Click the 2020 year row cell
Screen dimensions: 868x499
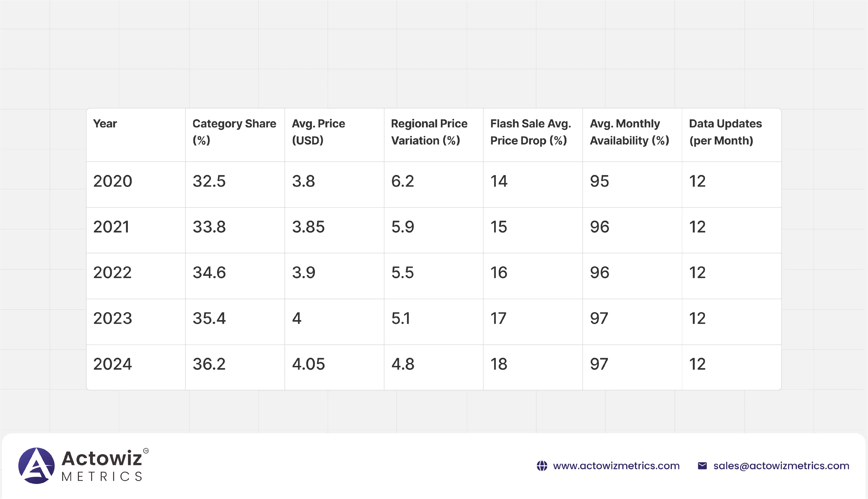113,181
